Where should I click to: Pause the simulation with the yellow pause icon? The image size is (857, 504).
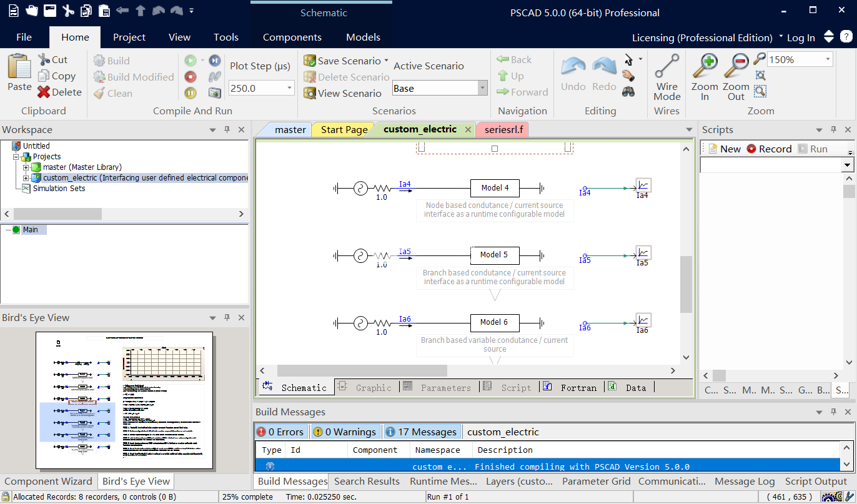tap(191, 92)
